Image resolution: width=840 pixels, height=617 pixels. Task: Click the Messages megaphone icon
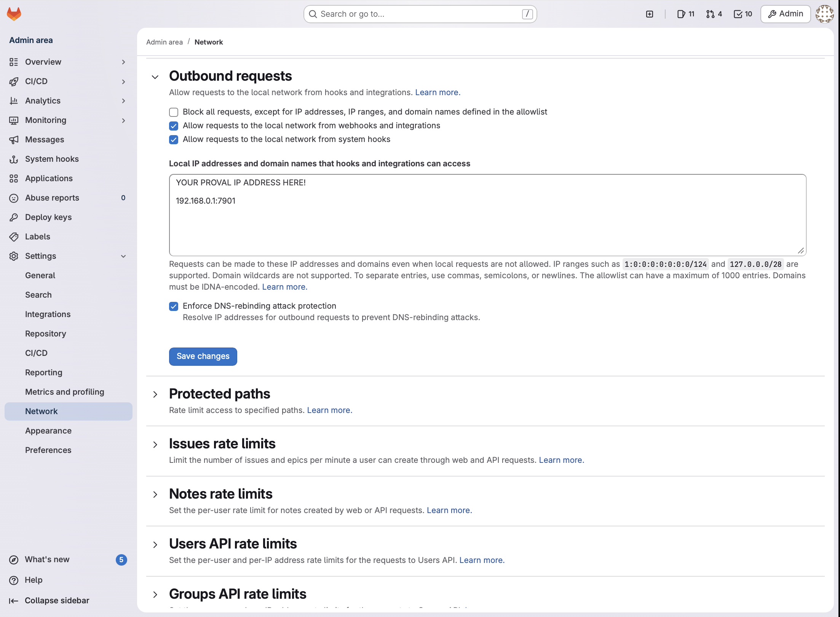pyautogui.click(x=14, y=140)
